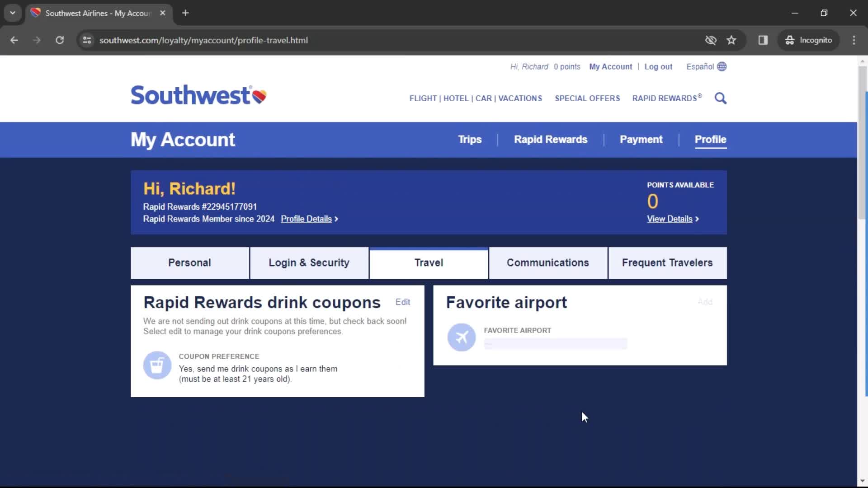Screen dimensions: 868x488
Task: Click the search magnifying glass icon
Action: (721, 99)
